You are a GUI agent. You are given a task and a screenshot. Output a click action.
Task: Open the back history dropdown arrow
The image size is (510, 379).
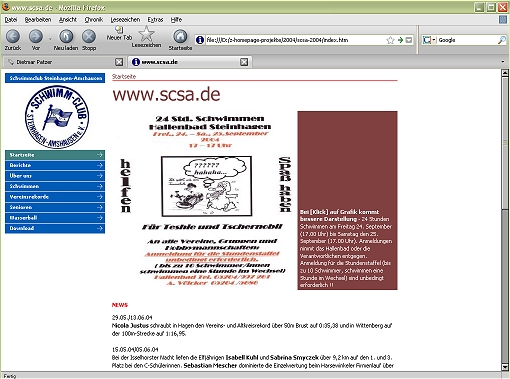(50, 39)
